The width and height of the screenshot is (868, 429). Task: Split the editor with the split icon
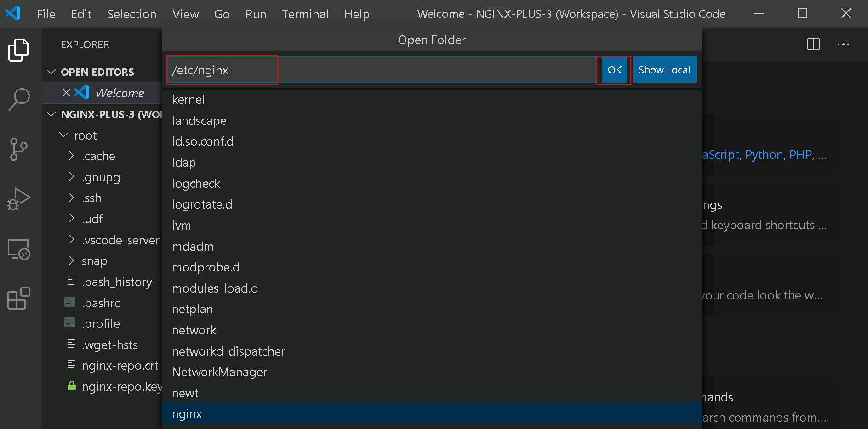point(813,44)
